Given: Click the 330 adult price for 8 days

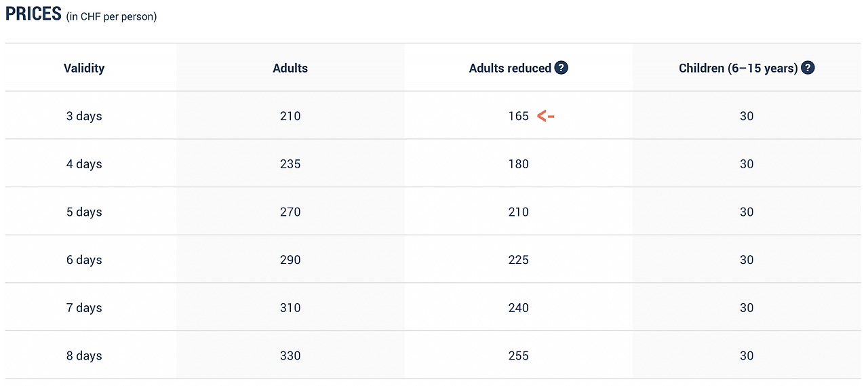Looking at the screenshot, I should click(x=290, y=355).
